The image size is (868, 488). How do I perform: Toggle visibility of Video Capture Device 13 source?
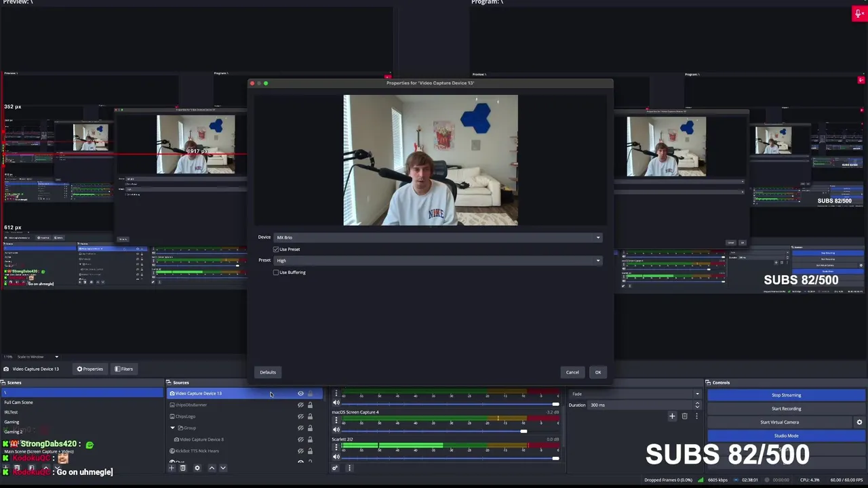[300, 394]
